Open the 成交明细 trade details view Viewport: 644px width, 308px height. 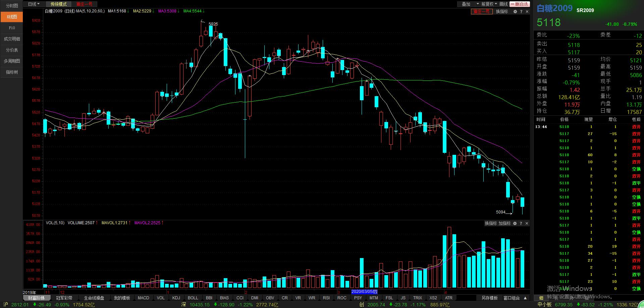point(12,39)
